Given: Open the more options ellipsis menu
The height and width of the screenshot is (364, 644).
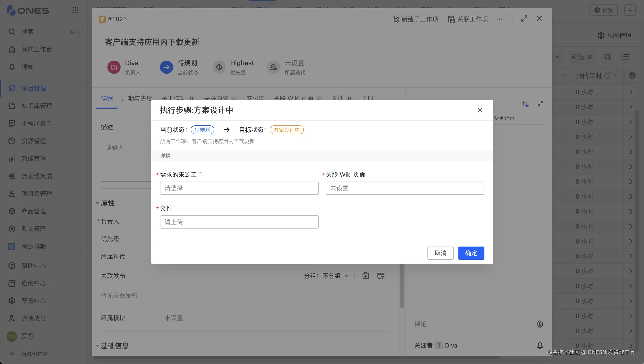Looking at the screenshot, I should tap(499, 19).
